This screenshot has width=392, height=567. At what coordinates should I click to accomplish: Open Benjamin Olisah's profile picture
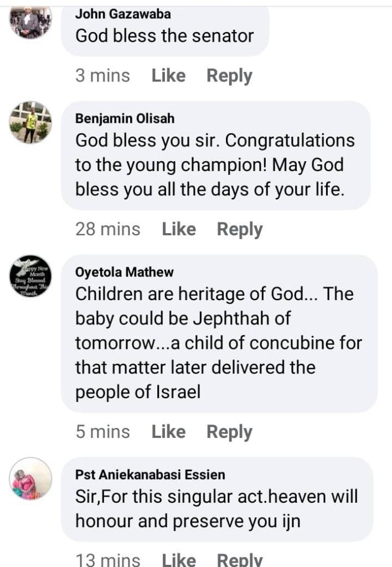(x=31, y=122)
